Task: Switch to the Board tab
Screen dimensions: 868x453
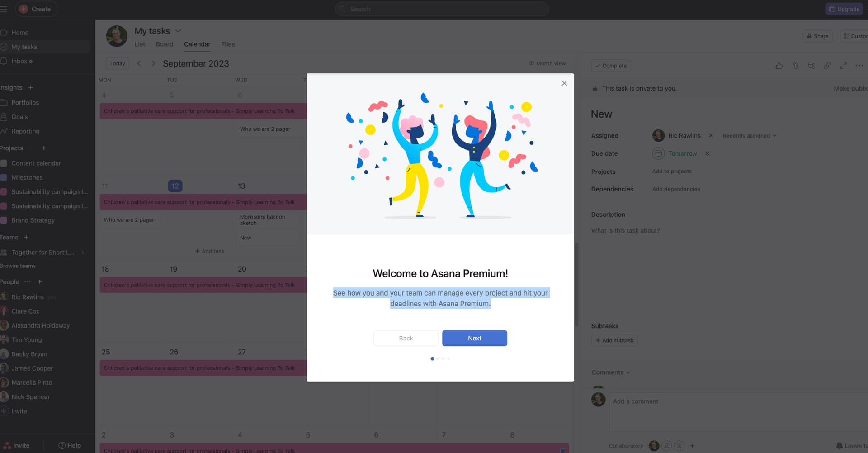Action: pyautogui.click(x=165, y=44)
